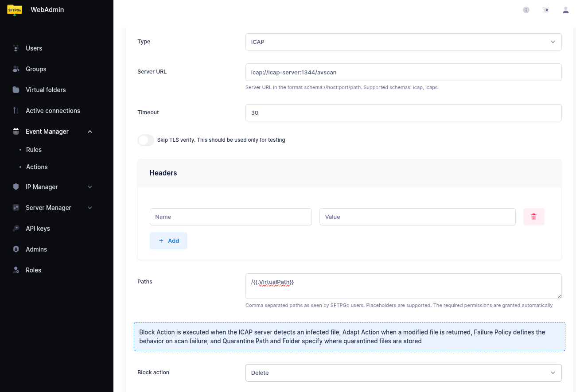Focus the Timeout input field
This screenshot has width=576, height=392.
tap(403, 113)
